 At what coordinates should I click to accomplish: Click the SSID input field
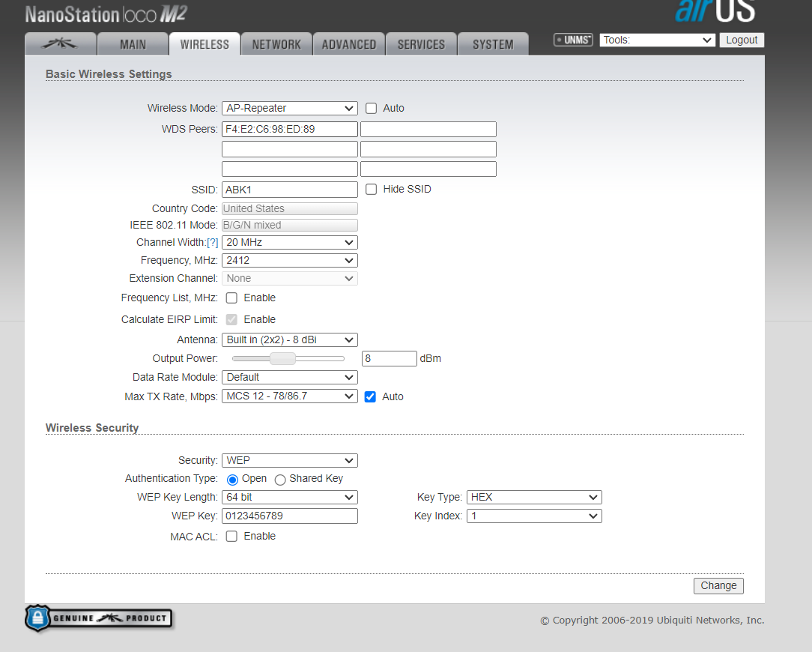[289, 190]
